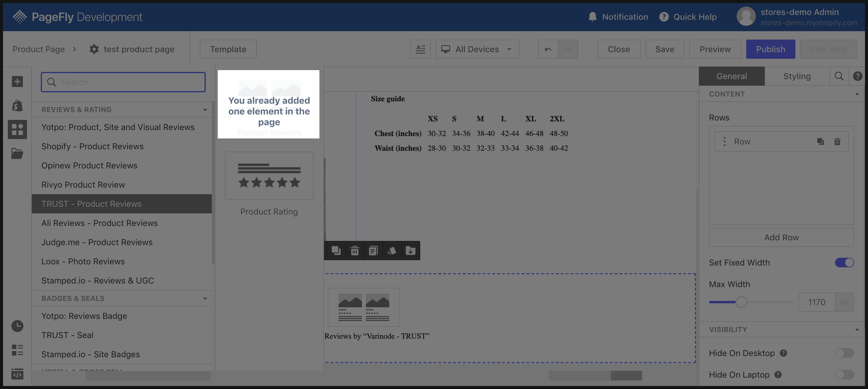
Task: Click the Row drag handle dots
Action: (724, 141)
